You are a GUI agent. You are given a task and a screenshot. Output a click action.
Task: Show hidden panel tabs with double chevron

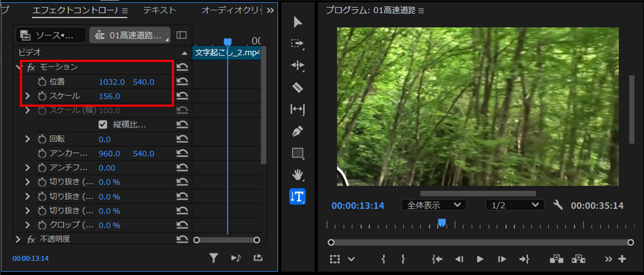click(270, 11)
